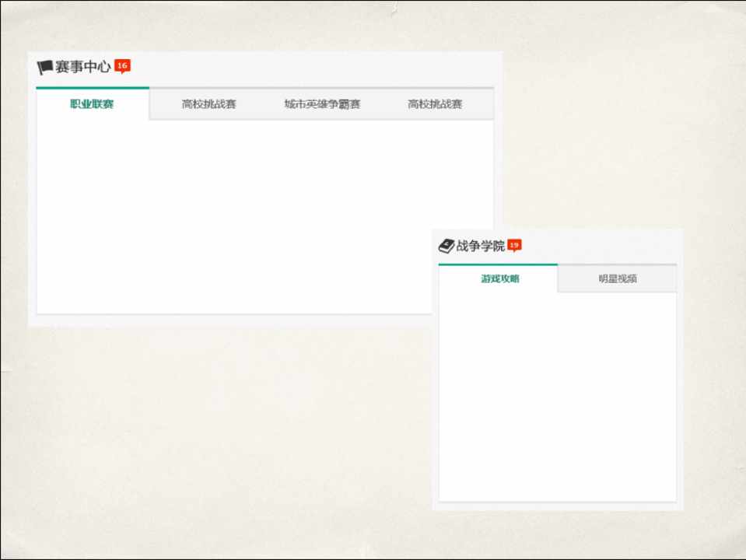Open the red 19 notification badge

(514, 245)
